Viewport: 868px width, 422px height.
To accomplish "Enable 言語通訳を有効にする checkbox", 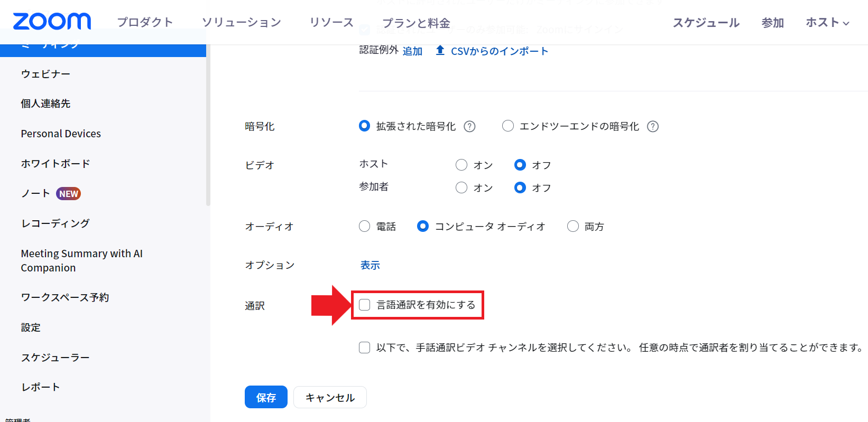I will click(364, 305).
